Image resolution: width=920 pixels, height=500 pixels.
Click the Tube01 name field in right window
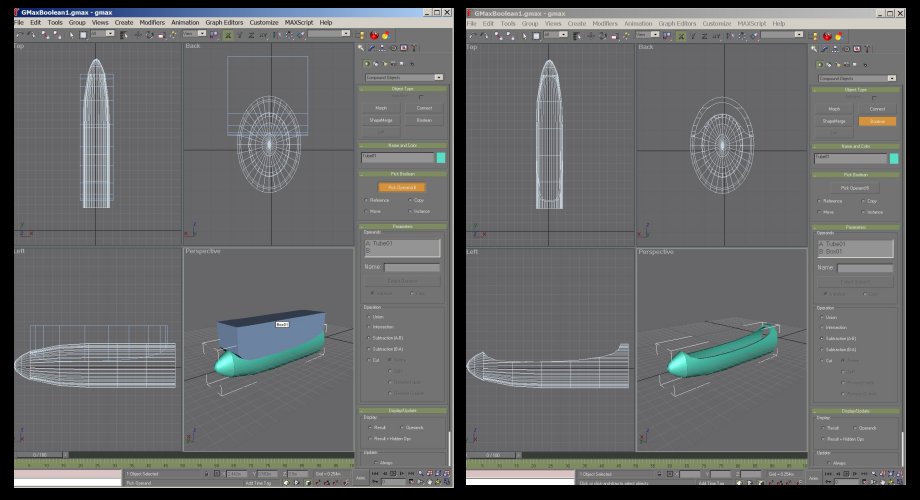click(851, 157)
